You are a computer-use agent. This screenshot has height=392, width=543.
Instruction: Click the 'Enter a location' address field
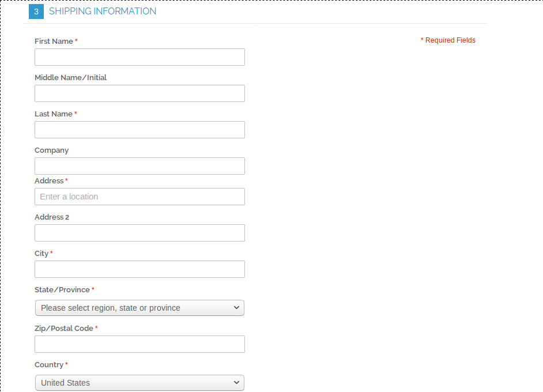[139, 197]
